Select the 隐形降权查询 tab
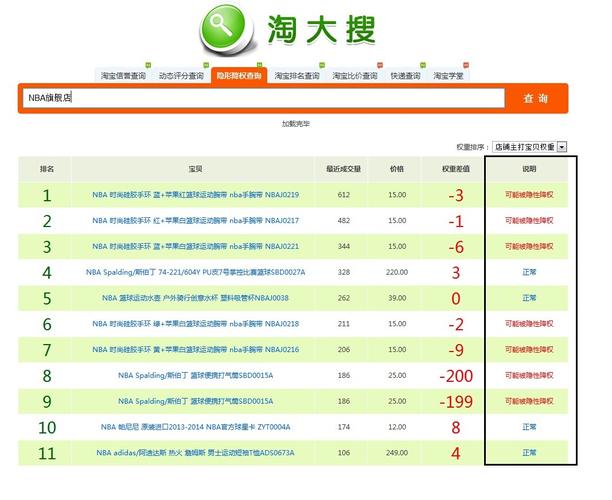612x500 pixels. pyautogui.click(x=239, y=75)
